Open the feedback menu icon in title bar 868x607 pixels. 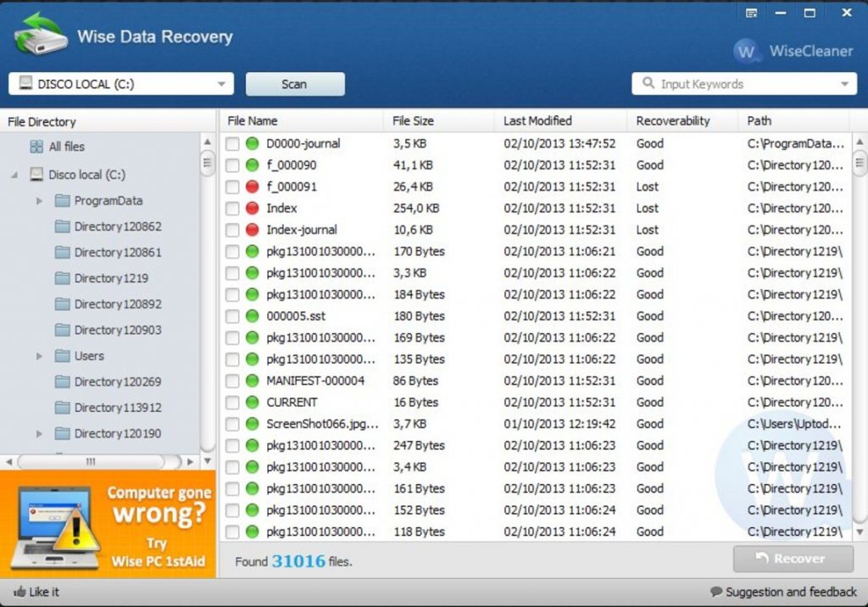[751, 13]
